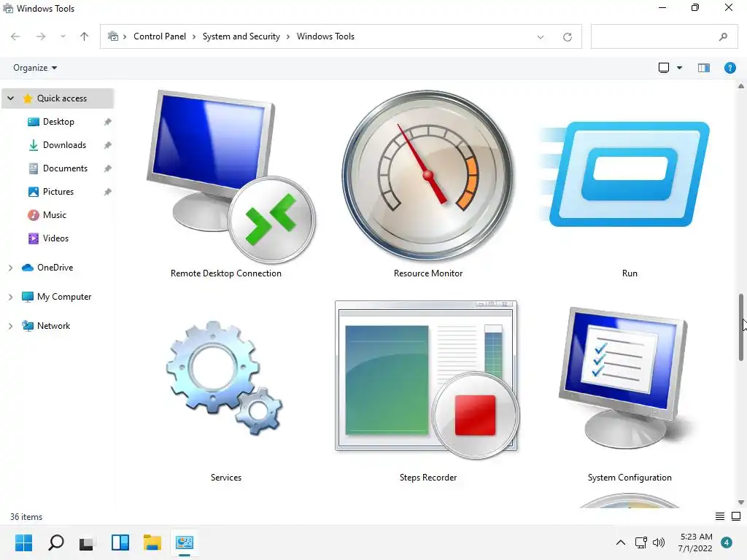Select the Music icon in sidebar
Screen dimensions: 747x560
click(34, 215)
